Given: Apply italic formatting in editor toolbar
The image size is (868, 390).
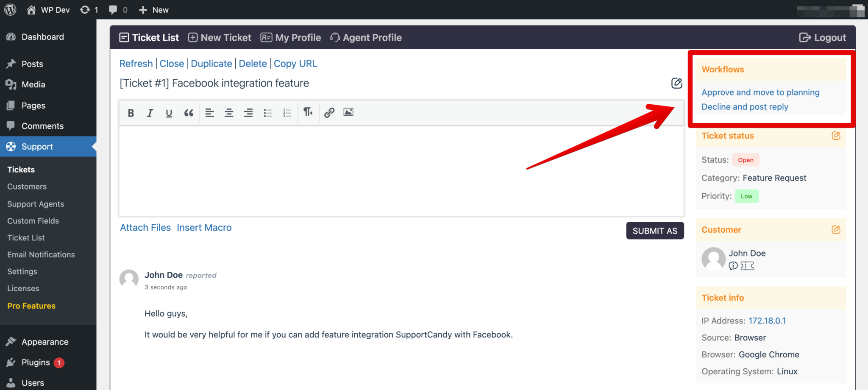Looking at the screenshot, I should point(150,113).
